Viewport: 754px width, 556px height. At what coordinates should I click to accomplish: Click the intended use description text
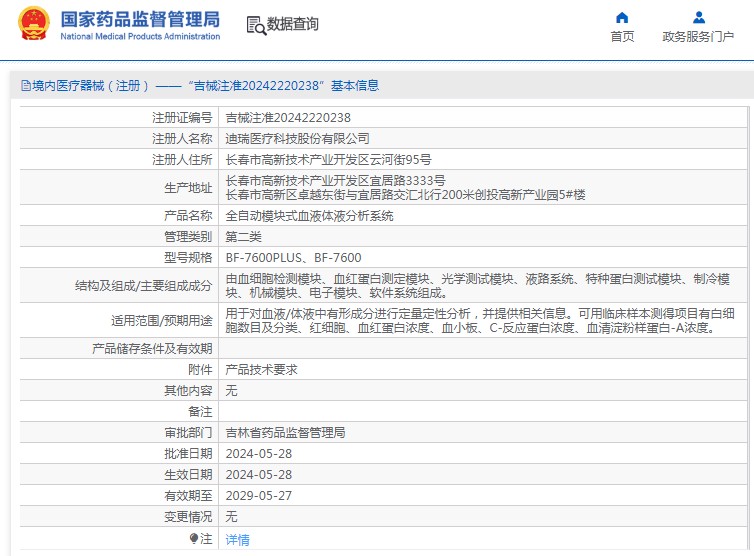click(x=480, y=320)
